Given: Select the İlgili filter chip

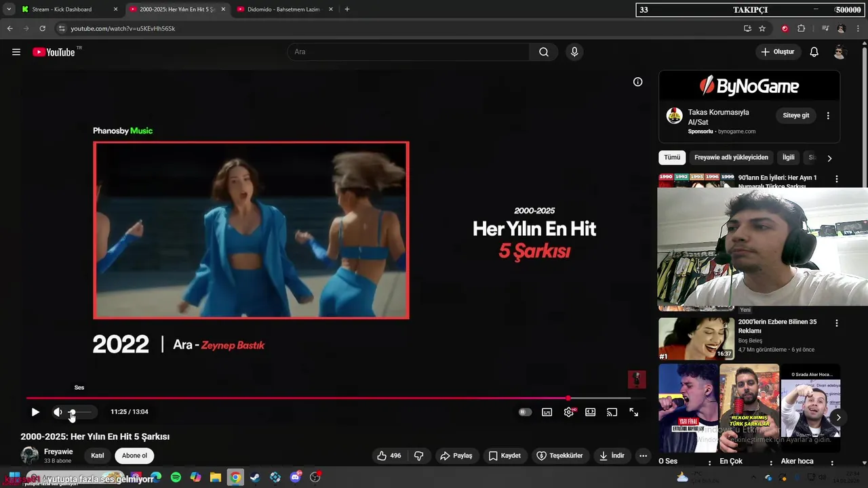Looking at the screenshot, I should coord(789,157).
